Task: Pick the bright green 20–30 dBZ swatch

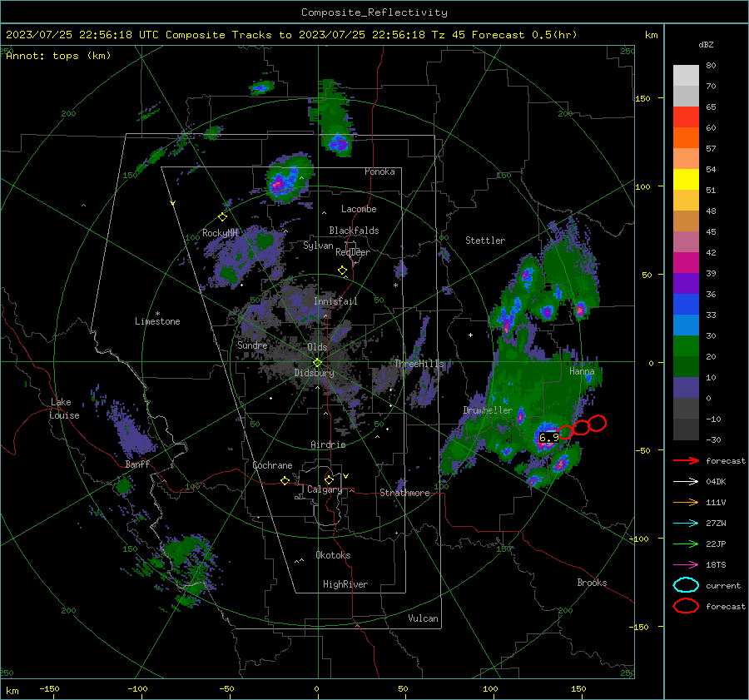Action: [x=686, y=346]
